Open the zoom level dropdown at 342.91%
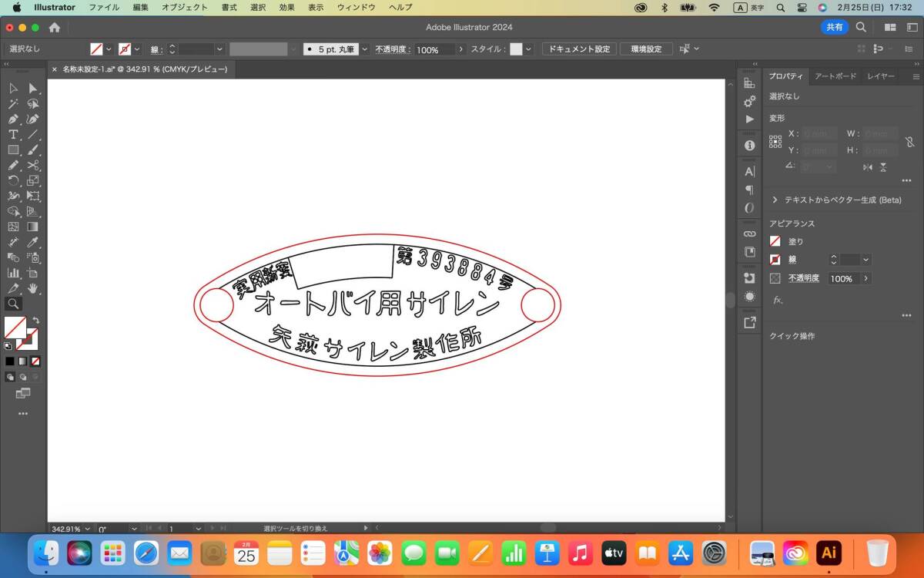Viewport: 924px width, 578px height. pyautogui.click(x=87, y=529)
